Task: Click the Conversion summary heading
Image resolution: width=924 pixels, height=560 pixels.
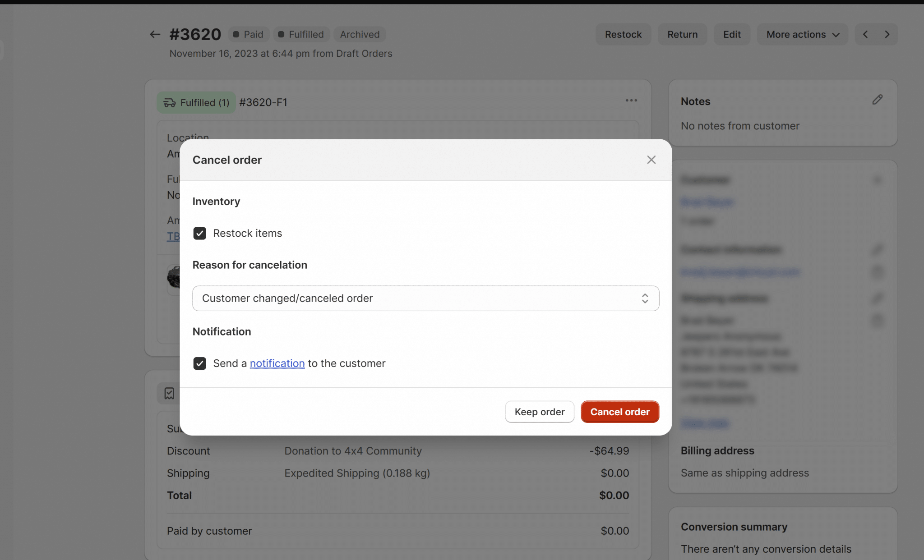Action: tap(734, 527)
